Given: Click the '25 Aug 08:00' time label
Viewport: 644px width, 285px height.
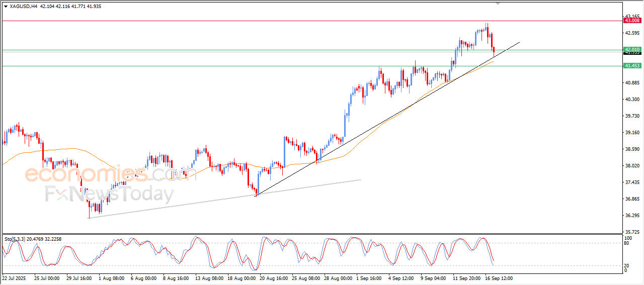Looking at the screenshot, I should click(305, 278).
